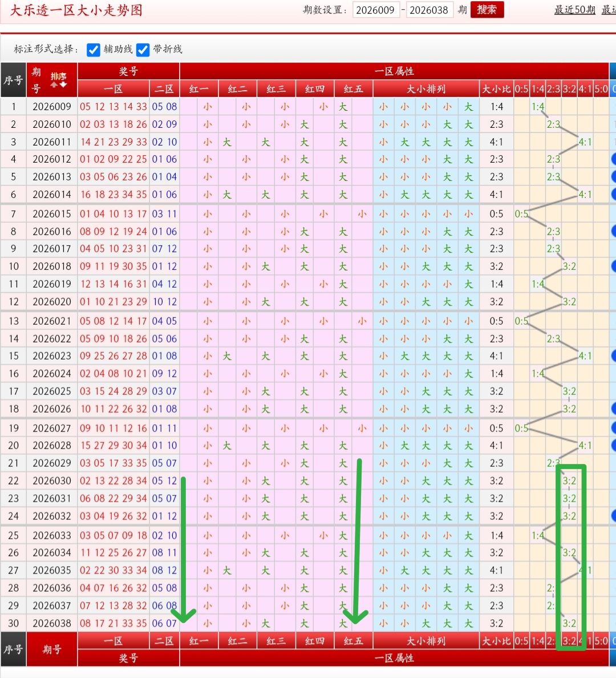
Task: Click the blue dot beside row 2026032
Action: (614, 516)
